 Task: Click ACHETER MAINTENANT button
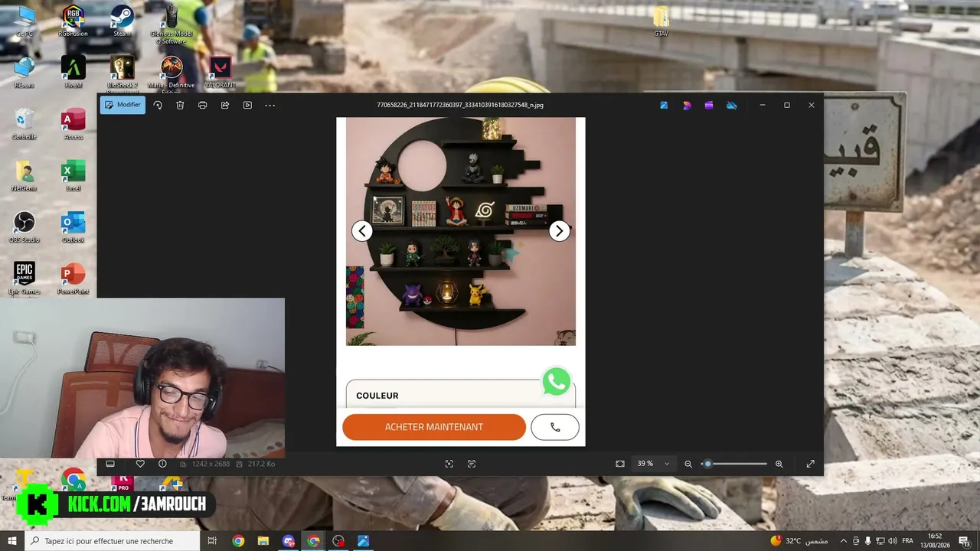(x=434, y=427)
